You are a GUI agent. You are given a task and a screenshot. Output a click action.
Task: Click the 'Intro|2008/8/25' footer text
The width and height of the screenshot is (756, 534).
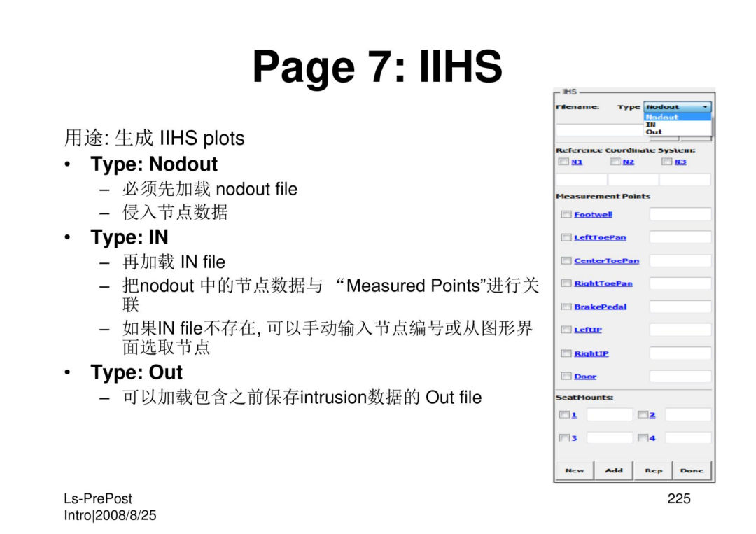[110, 515]
